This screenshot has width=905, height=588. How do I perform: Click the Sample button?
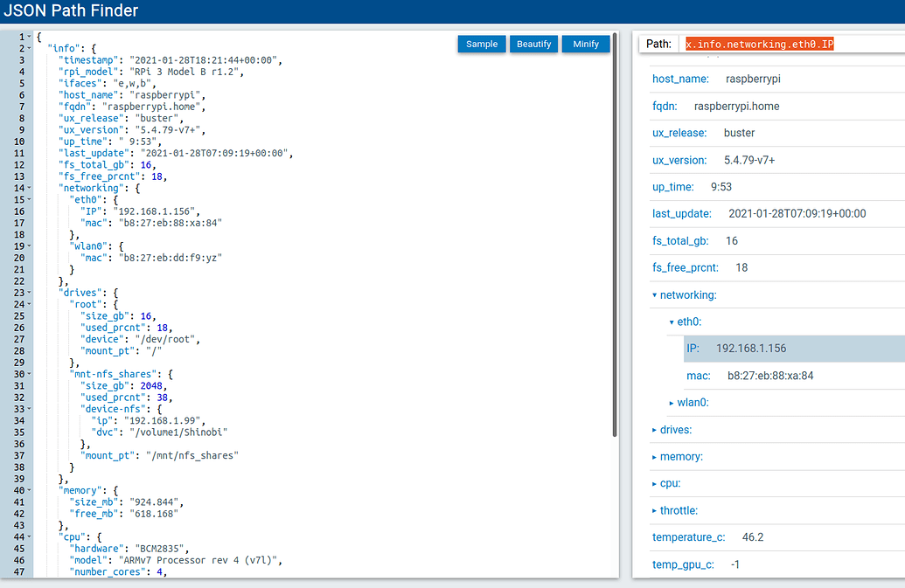(x=481, y=44)
